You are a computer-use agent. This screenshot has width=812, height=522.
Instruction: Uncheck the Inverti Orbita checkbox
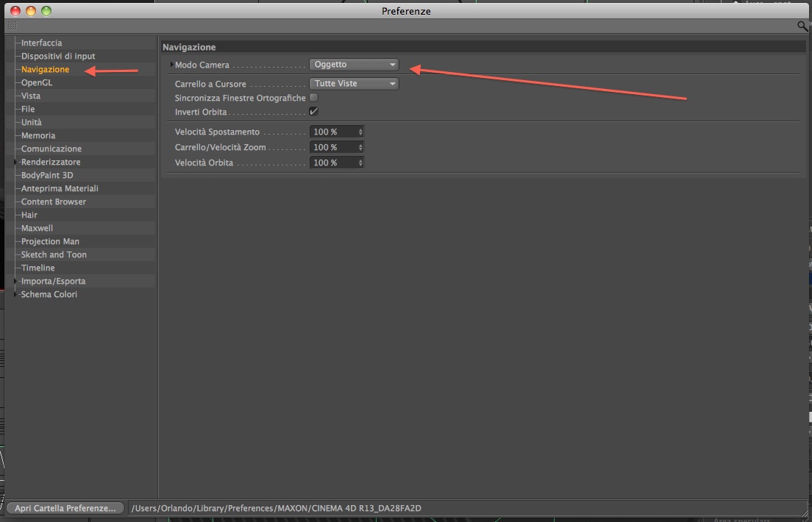click(x=314, y=111)
